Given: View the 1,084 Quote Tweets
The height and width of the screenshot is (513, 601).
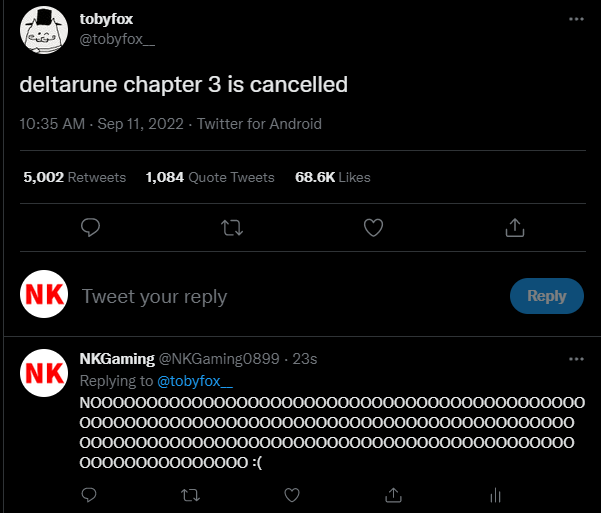Looking at the screenshot, I should click(x=209, y=177).
